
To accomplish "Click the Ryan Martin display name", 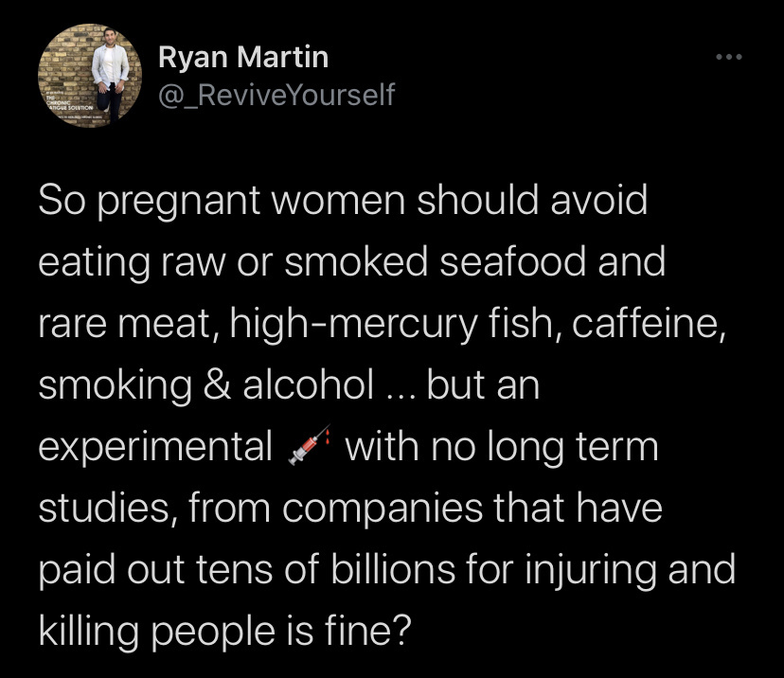I will pos(243,57).
